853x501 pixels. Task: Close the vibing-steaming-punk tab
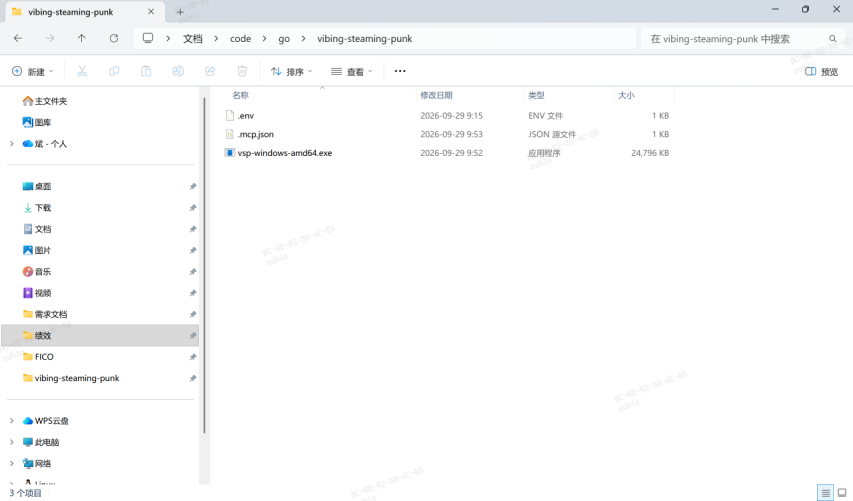pos(151,11)
